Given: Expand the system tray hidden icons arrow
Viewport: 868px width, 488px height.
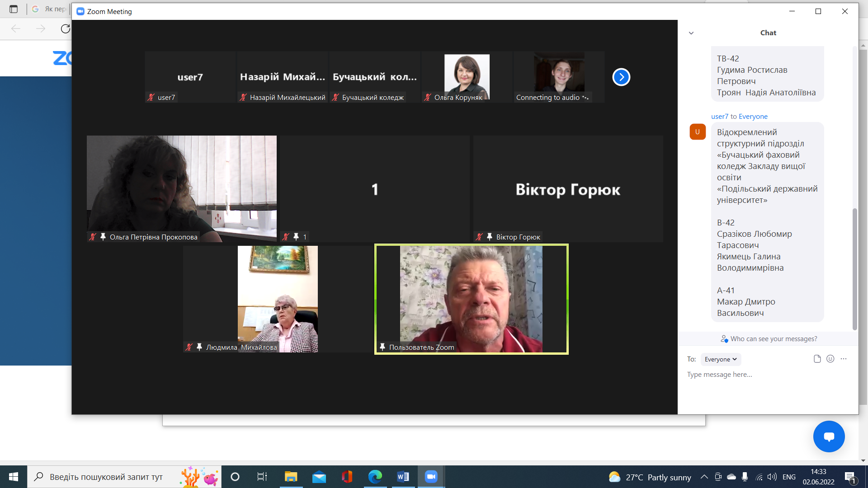Looking at the screenshot, I should (x=704, y=477).
